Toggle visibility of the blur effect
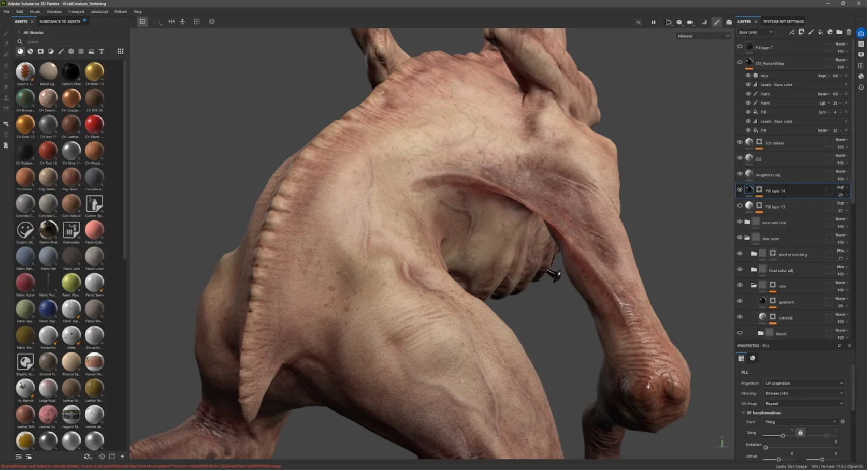This screenshot has height=471, width=868. pyautogui.click(x=748, y=76)
